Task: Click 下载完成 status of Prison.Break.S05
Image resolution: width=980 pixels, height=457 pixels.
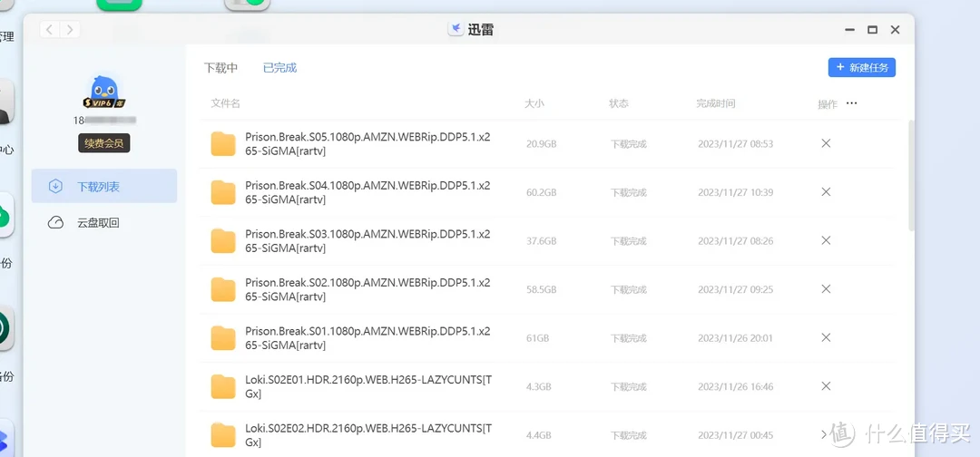Action: pyautogui.click(x=628, y=144)
